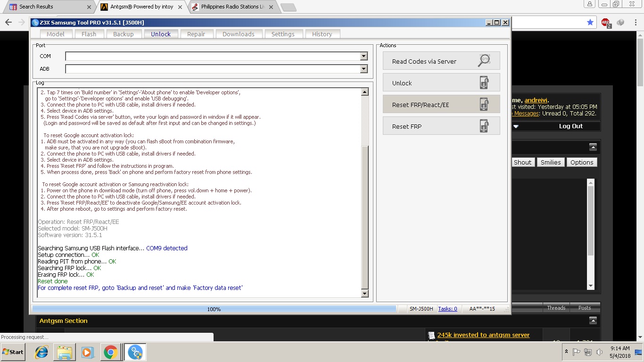
Task: Click the log panel scrollbar thumb
Action: click(x=365, y=217)
